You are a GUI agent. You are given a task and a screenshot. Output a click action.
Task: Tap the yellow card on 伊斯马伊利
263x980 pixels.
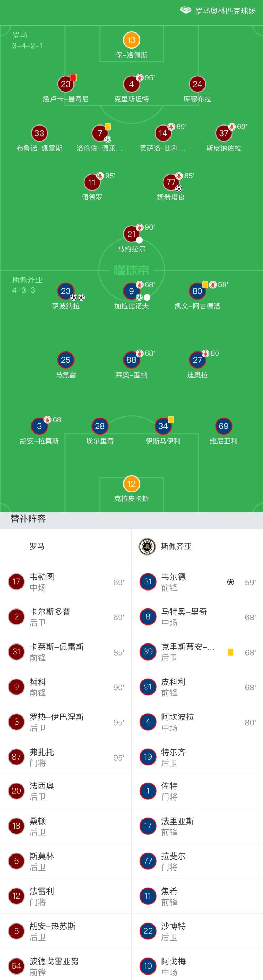(171, 420)
